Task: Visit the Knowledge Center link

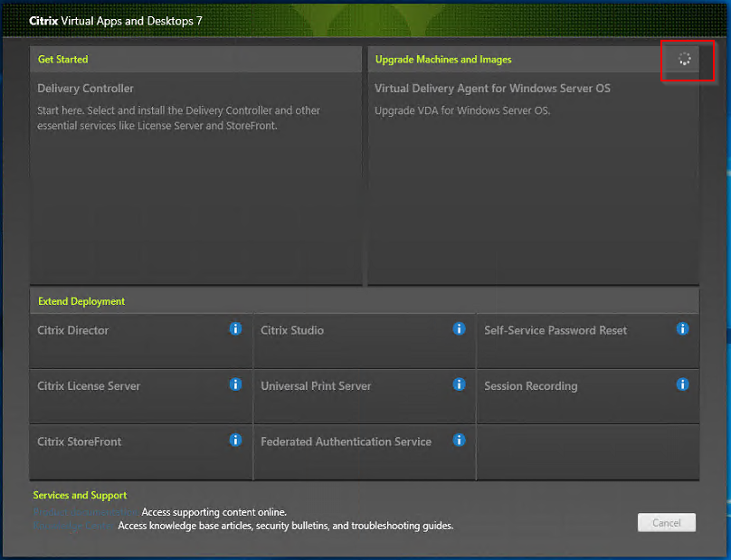Action: pos(72,526)
